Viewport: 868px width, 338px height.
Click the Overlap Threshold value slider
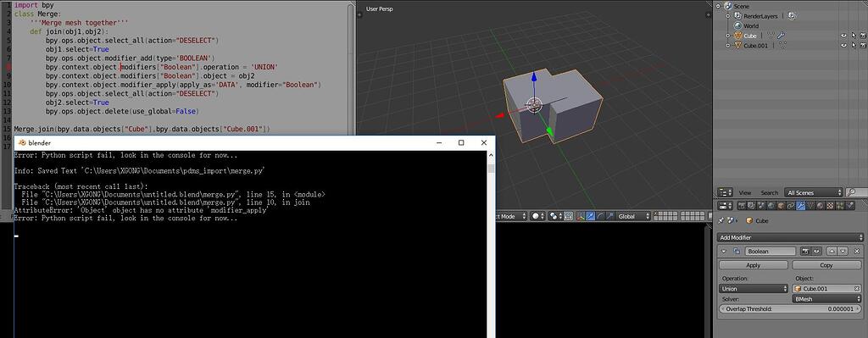tap(790, 308)
